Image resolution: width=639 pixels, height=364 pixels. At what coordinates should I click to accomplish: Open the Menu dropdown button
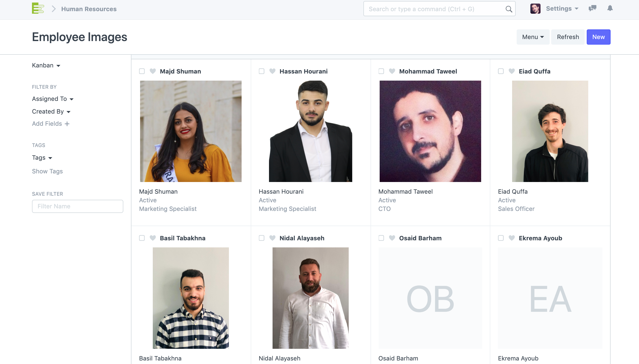click(533, 37)
